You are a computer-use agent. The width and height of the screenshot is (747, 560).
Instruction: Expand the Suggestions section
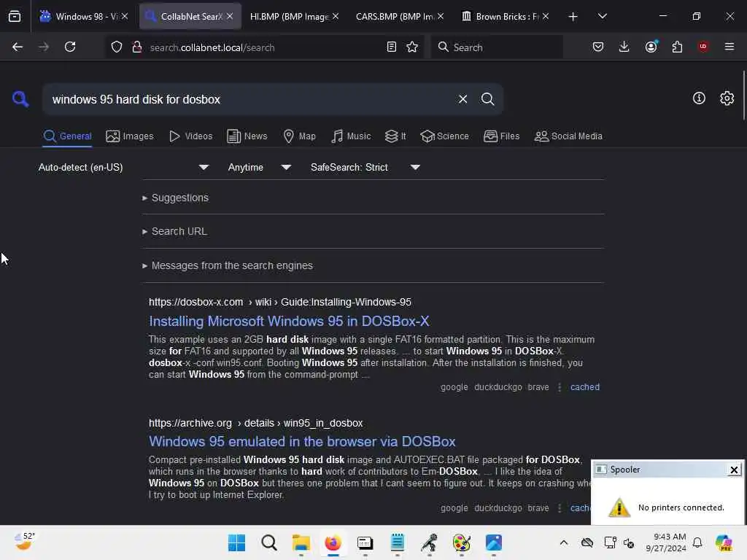(175, 198)
